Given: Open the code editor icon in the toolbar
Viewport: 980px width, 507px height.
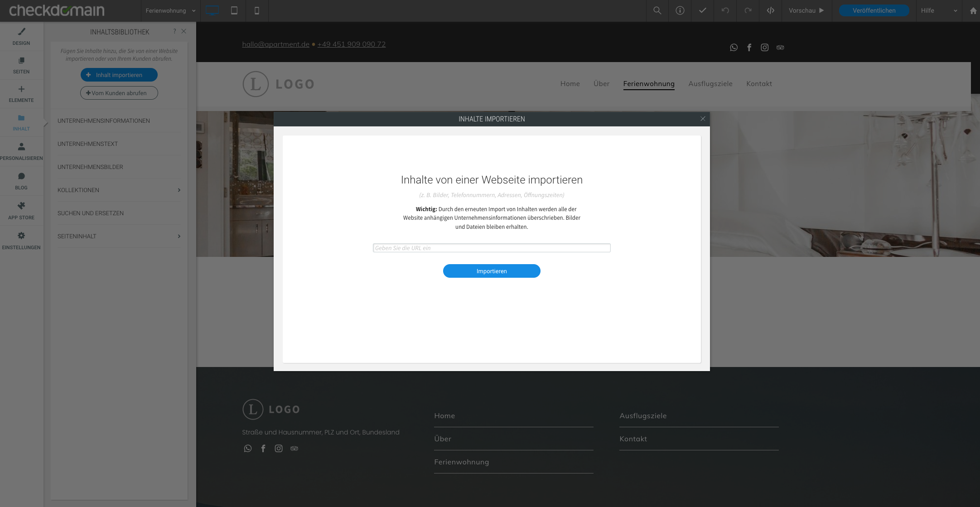Looking at the screenshot, I should click(x=770, y=10).
